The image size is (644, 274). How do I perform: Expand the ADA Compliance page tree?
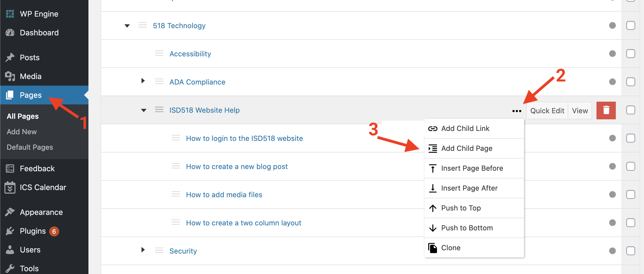tap(143, 81)
